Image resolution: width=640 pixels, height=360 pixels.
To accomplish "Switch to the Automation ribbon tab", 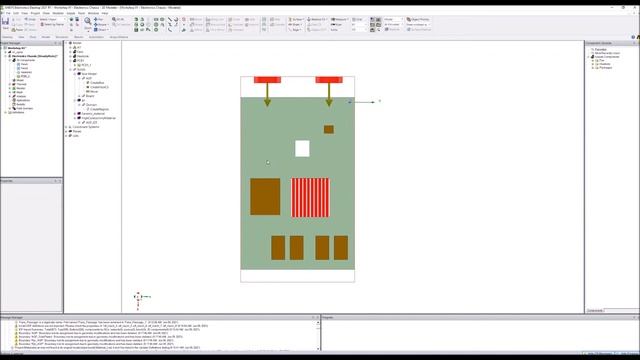I will 96,37.
